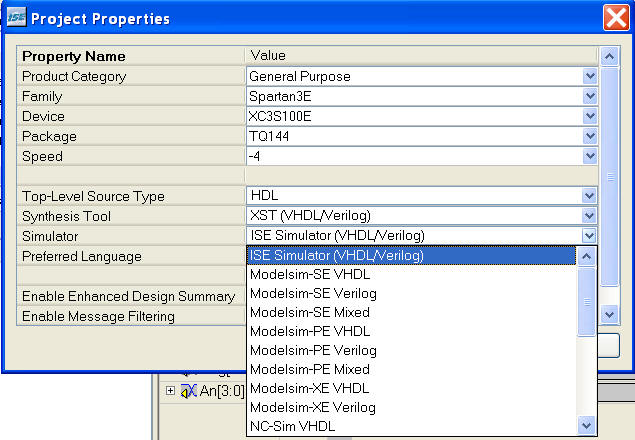Click the Device property label
This screenshot has width=635, height=440.
(43, 116)
